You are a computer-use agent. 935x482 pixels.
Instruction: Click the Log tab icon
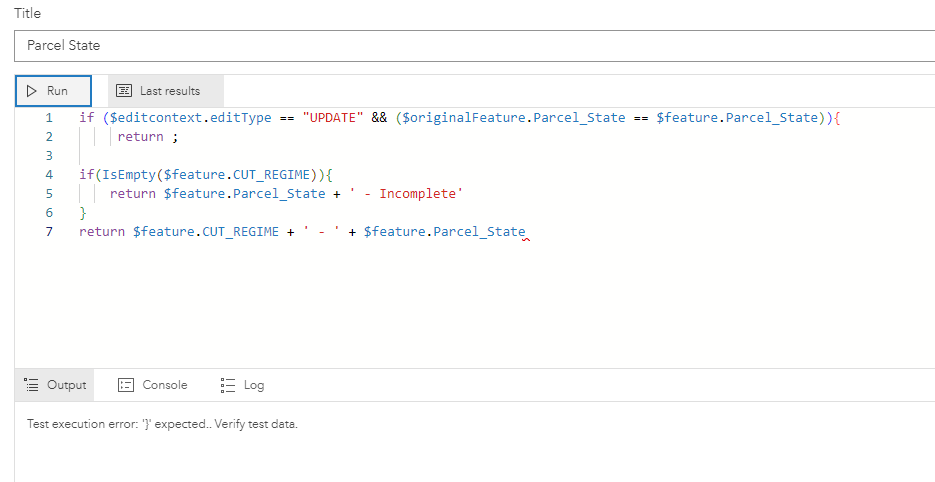click(227, 385)
